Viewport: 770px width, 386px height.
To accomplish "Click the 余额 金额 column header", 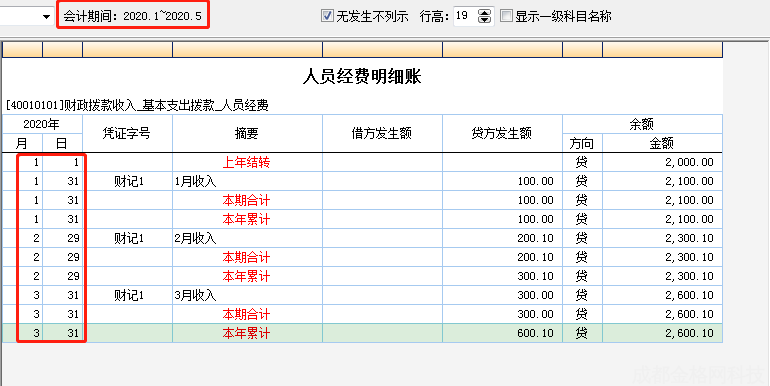I will (x=662, y=143).
